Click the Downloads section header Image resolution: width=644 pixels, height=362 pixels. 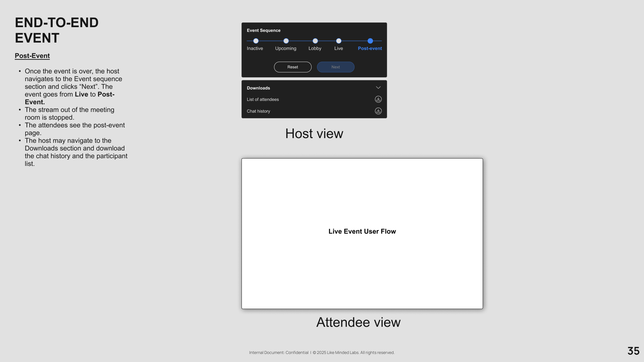(258, 88)
